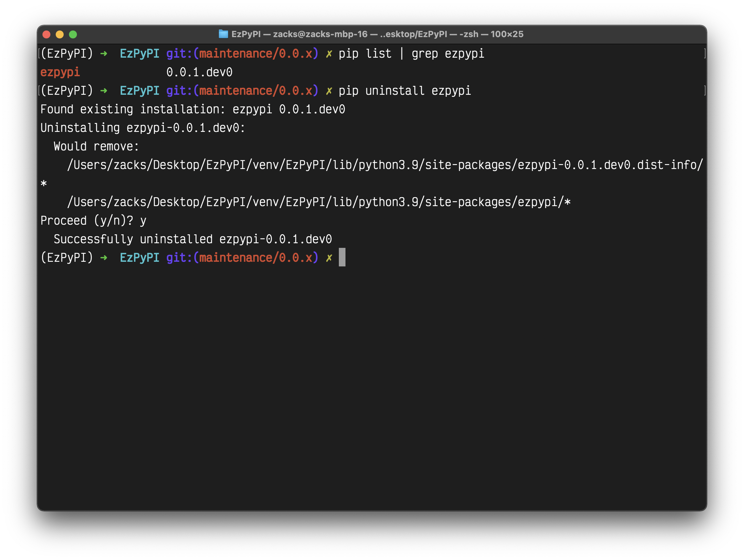Click the right bracket mark ending the first line
The height and width of the screenshot is (560, 744).
[x=704, y=53]
